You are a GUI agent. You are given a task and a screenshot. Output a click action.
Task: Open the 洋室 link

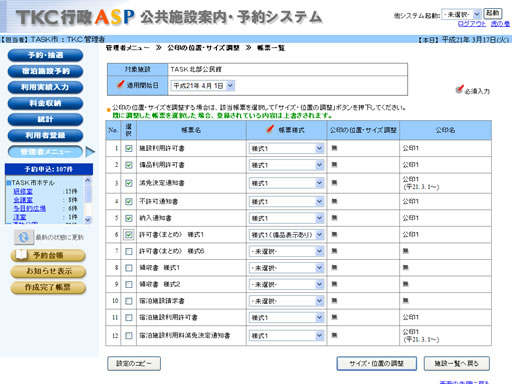pyautogui.click(x=20, y=217)
